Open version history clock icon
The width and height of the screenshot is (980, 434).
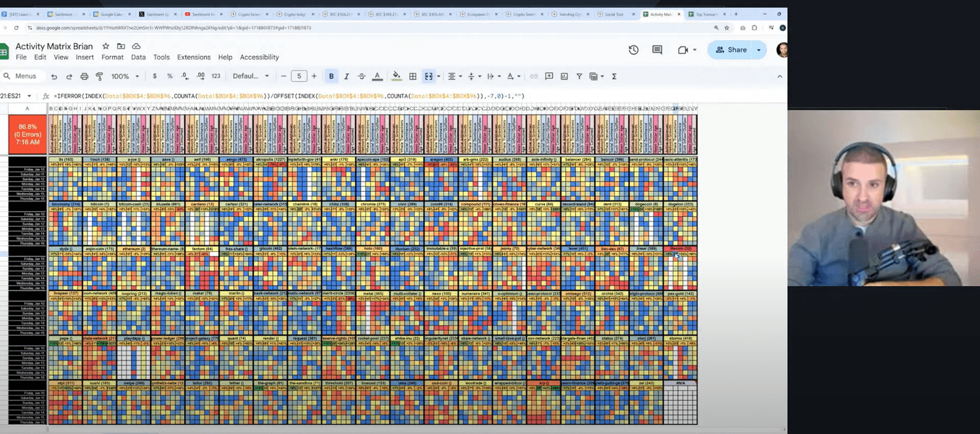point(634,50)
